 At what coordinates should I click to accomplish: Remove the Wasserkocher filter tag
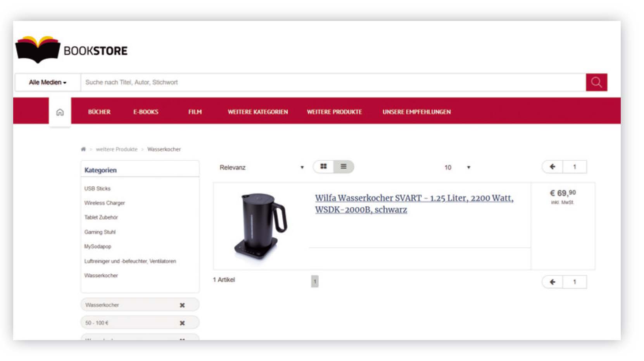[x=182, y=305]
